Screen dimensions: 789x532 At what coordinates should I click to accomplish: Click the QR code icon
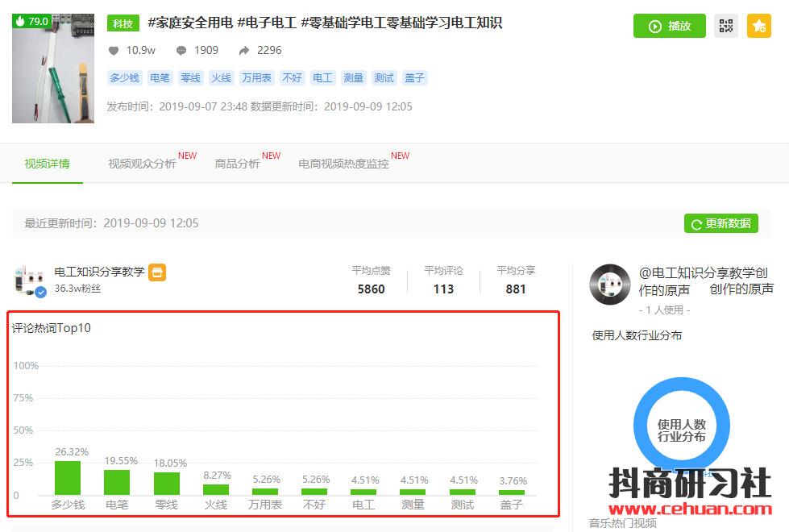(726, 26)
